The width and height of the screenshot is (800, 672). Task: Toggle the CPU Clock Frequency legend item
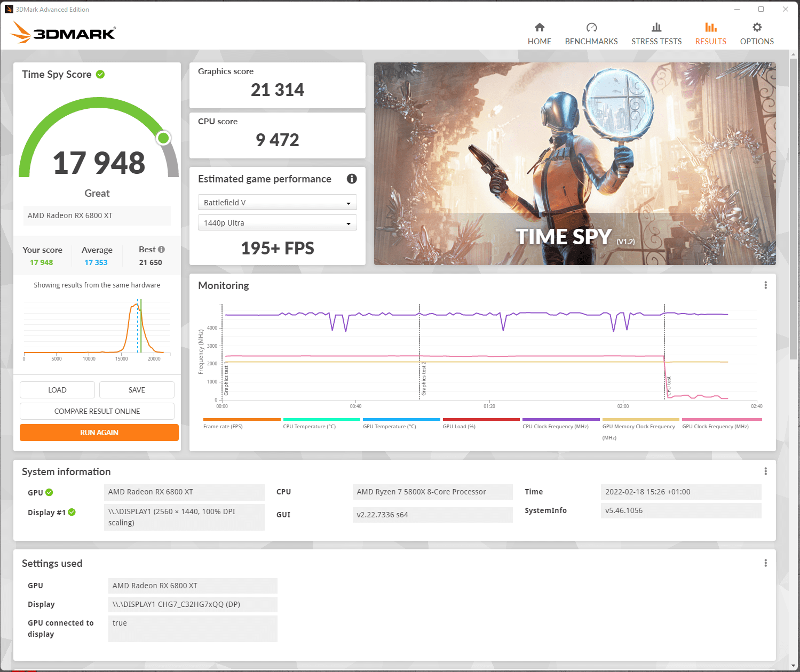pyautogui.click(x=561, y=424)
